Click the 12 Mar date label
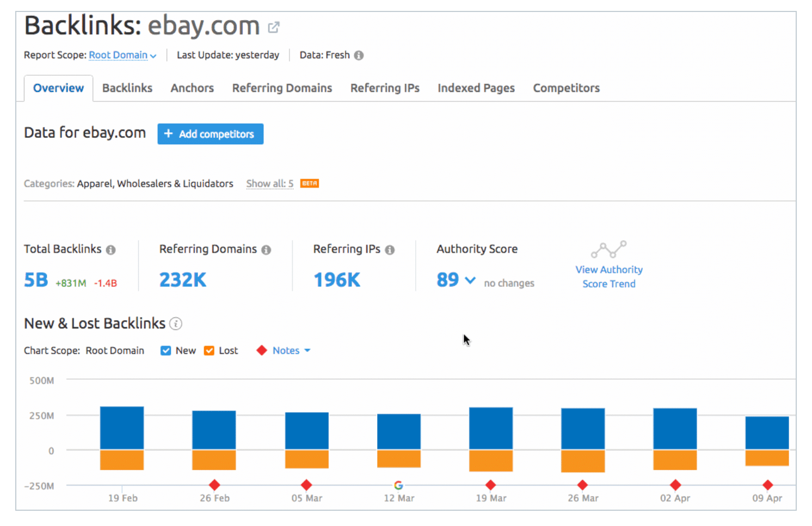 click(399, 498)
